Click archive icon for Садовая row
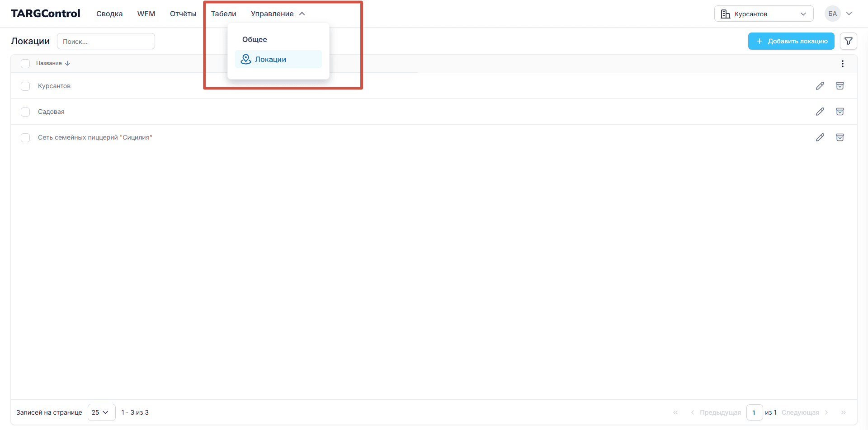This screenshot has width=868, height=430. [x=840, y=112]
